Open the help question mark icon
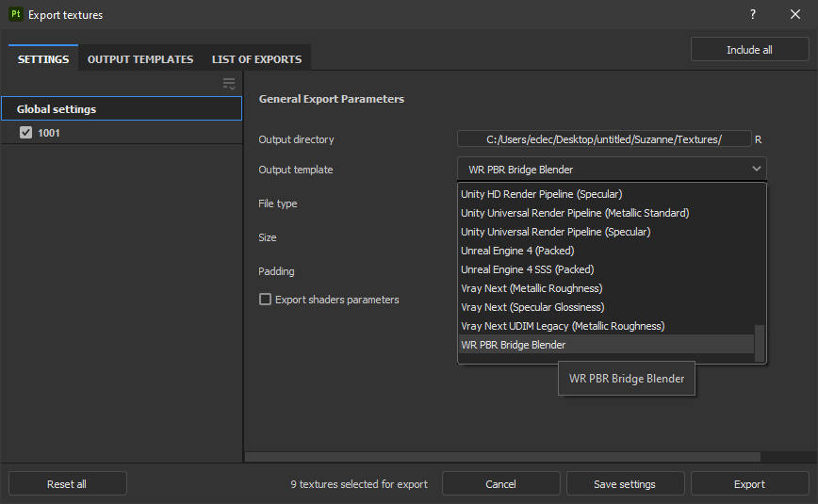The height and width of the screenshot is (504, 818). (x=753, y=14)
